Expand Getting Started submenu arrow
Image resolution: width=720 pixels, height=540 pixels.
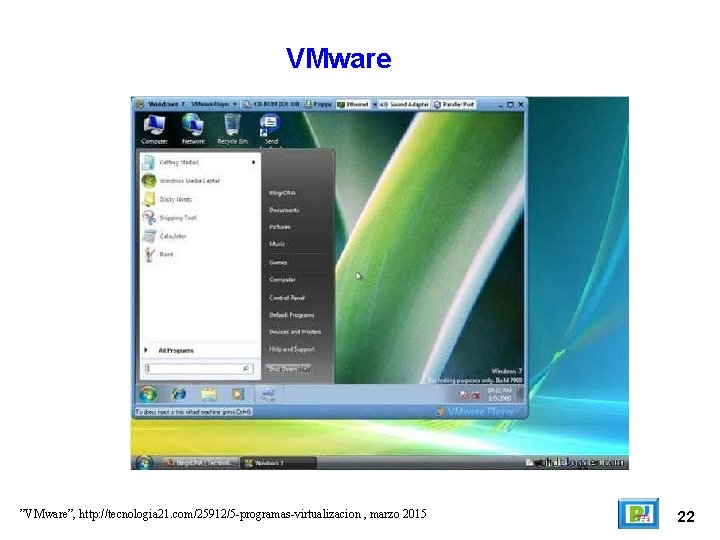(x=253, y=162)
